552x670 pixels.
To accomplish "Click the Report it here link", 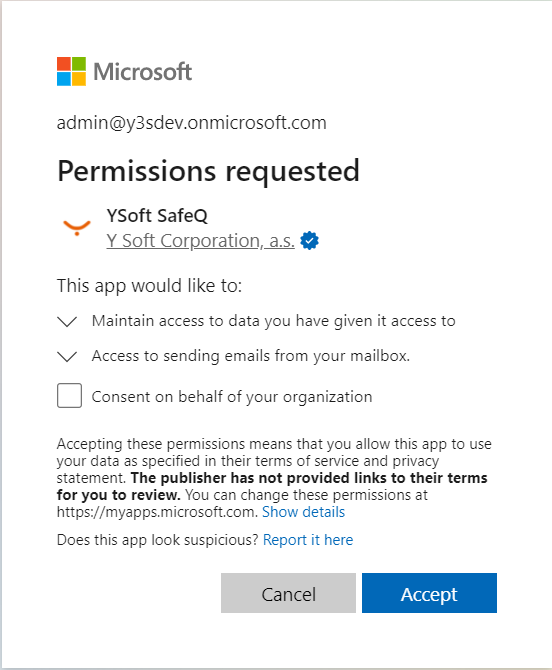I will pyautogui.click(x=308, y=540).
